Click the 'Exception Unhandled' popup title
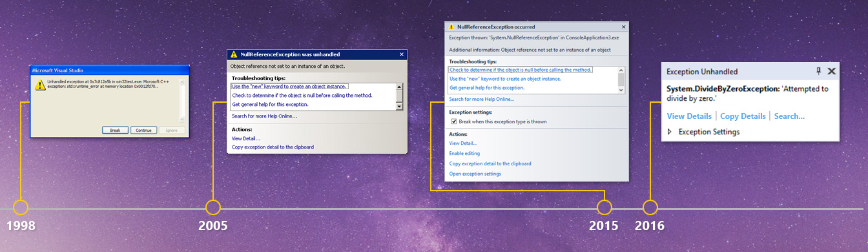Image resolution: width=868 pixels, height=252 pixels. [x=702, y=72]
